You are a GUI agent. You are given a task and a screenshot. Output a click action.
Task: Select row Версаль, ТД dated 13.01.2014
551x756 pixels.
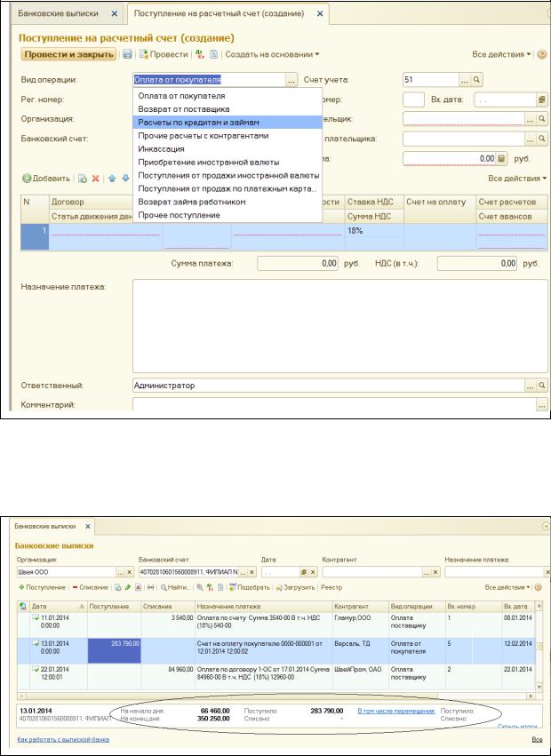coord(276,651)
